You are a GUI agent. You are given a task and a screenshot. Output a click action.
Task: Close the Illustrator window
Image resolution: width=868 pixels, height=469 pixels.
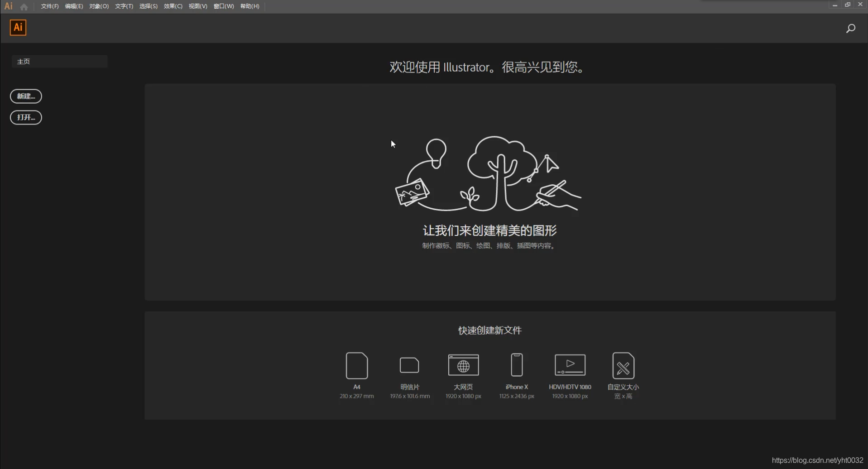tap(860, 5)
